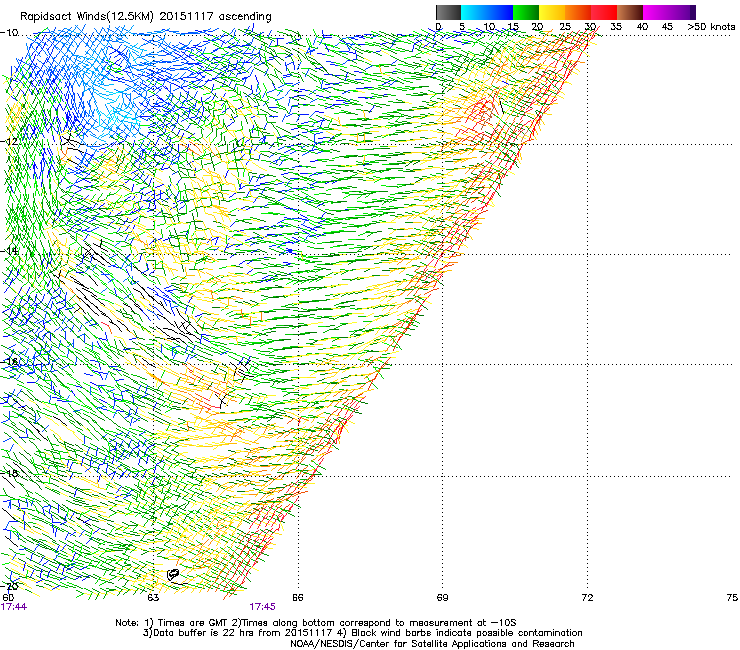
Task: Click the cyan 5-10 knots legend swatch
Action: coord(474,12)
